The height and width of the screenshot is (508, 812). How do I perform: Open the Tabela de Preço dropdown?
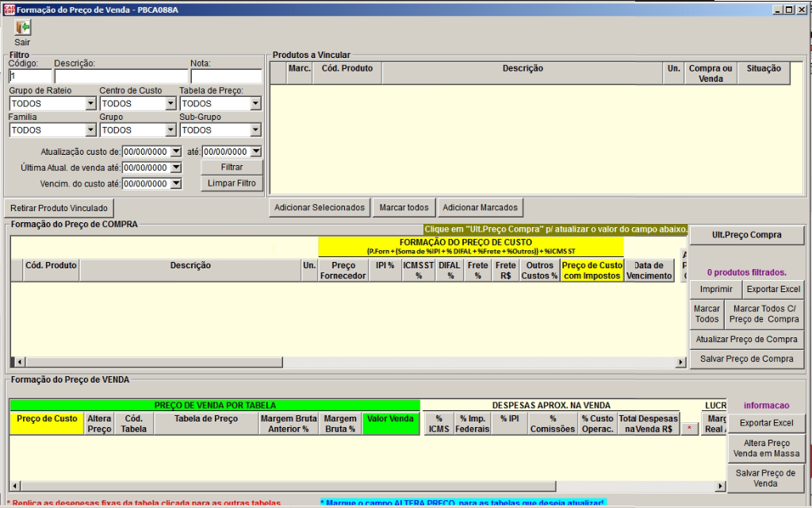[x=255, y=104]
